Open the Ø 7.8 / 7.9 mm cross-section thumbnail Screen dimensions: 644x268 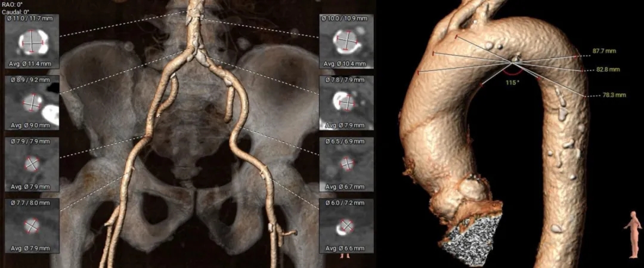click(x=346, y=103)
